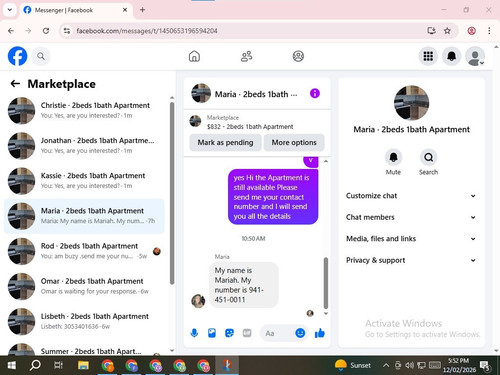The height and width of the screenshot is (375, 500).
Task: Open the purple conversation info icon
Action: pyautogui.click(x=315, y=93)
